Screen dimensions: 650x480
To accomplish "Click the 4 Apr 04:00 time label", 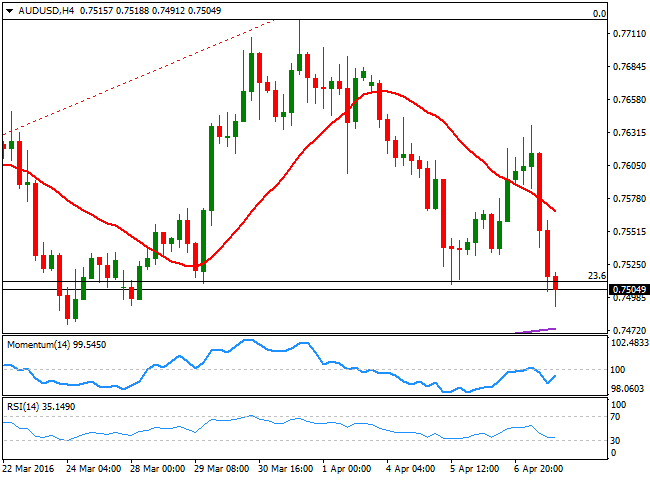I will tap(410, 469).
